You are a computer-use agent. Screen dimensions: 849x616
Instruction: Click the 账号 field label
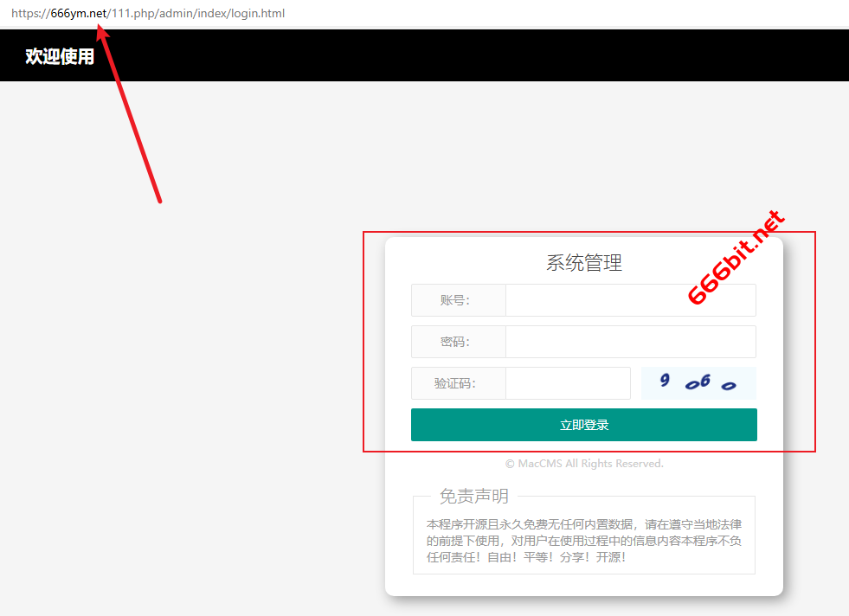point(458,300)
